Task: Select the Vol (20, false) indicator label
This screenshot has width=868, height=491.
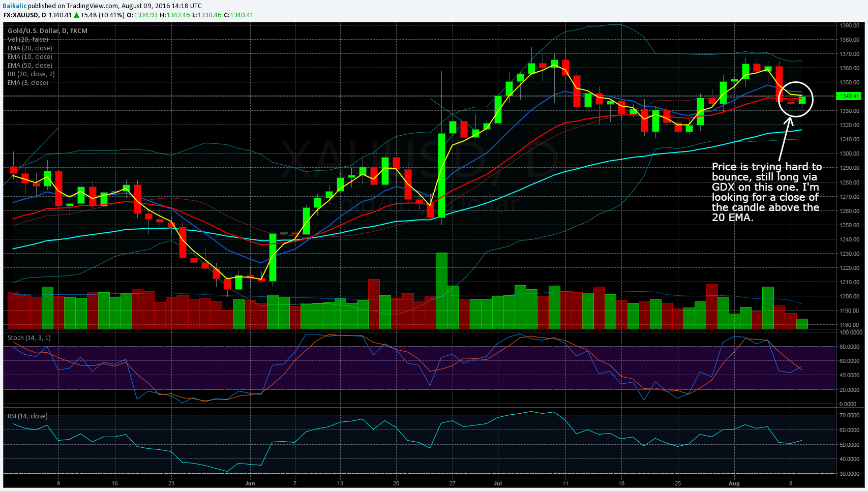Action: point(27,40)
